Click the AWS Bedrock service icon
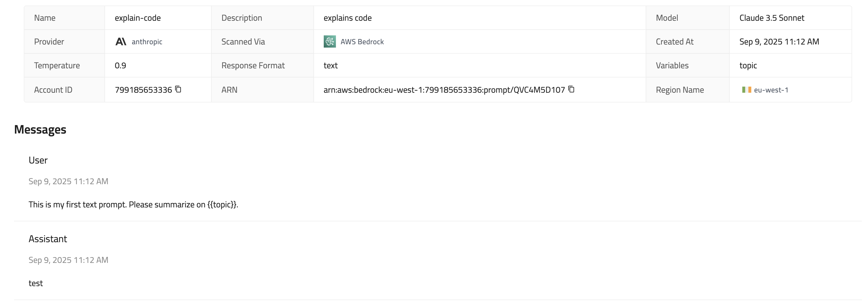This screenshot has width=868, height=305. (330, 41)
